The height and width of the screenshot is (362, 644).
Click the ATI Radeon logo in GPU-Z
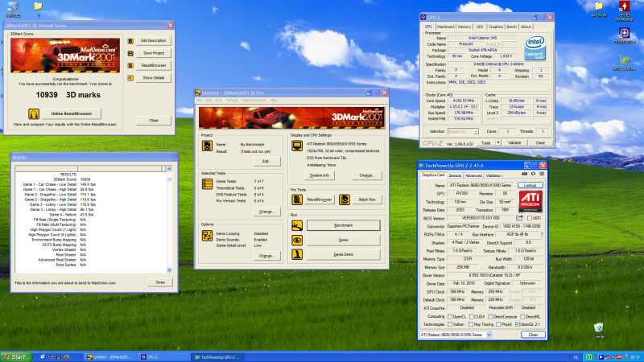pos(530,202)
